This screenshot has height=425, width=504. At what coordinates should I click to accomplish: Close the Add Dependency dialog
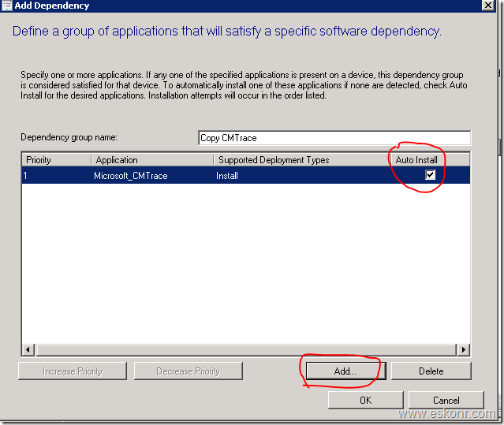[x=488, y=6]
